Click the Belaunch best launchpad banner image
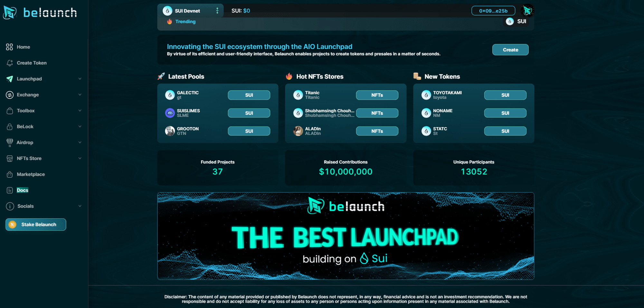 (x=346, y=236)
